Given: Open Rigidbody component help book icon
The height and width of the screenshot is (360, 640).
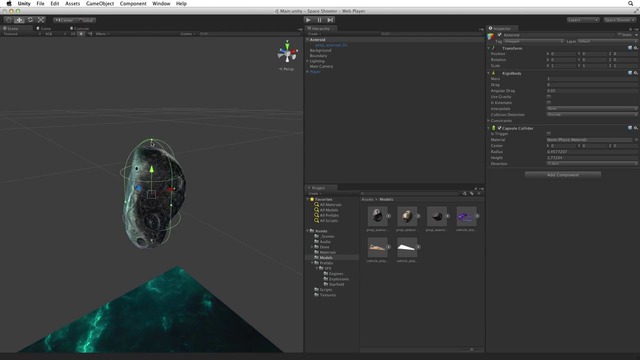Looking at the screenshot, I should 630,73.
